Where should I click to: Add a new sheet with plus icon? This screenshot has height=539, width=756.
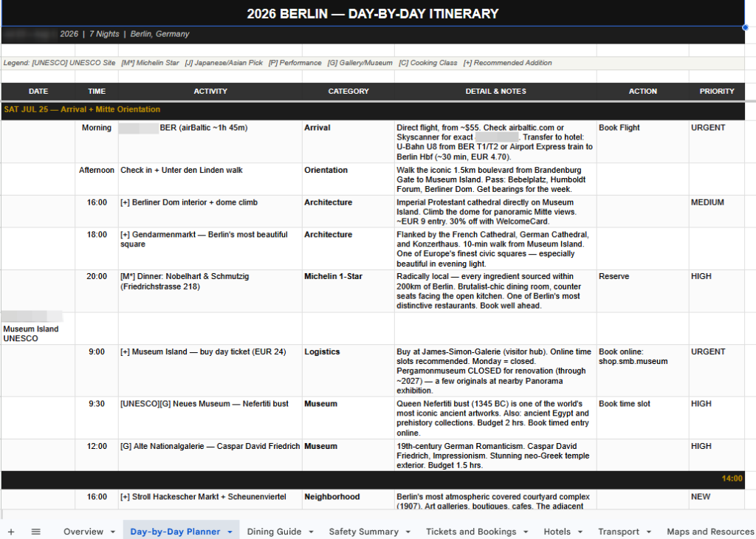[x=10, y=532]
